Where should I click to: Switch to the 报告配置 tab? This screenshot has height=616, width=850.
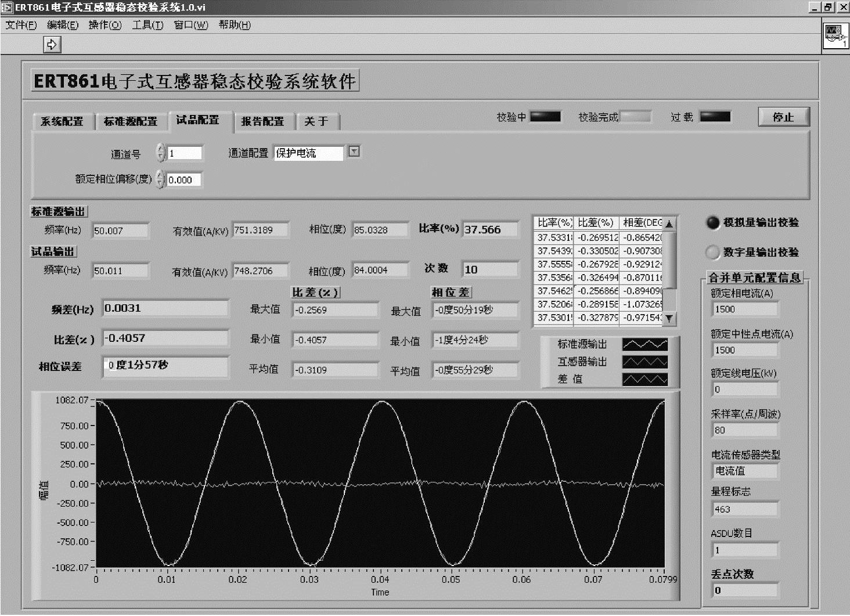pyautogui.click(x=262, y=121)
